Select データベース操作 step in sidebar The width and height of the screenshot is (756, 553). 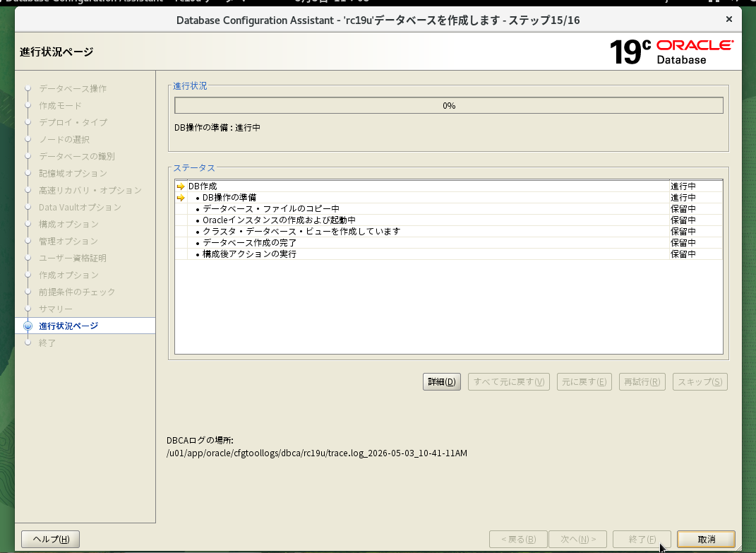(73, 89)
